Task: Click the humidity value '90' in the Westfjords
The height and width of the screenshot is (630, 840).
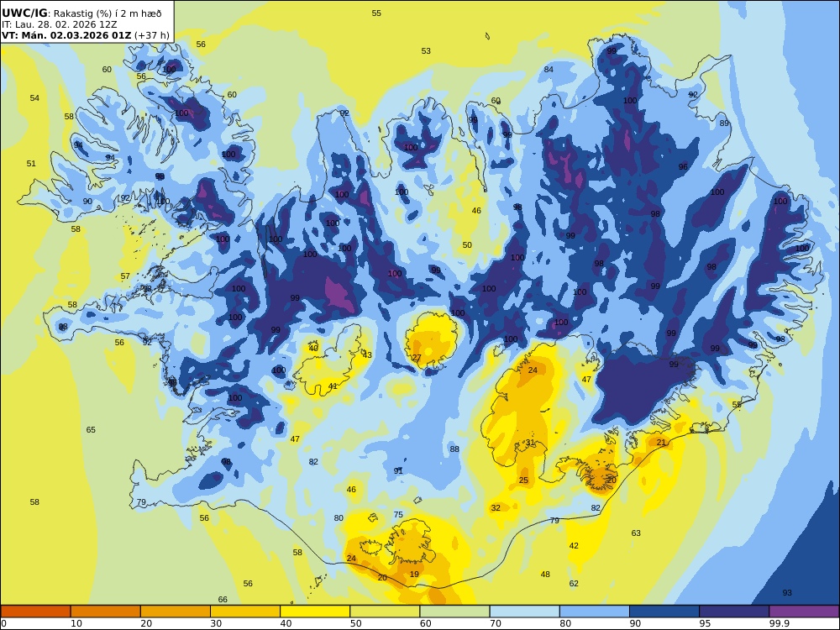Action: coord(87,202)
